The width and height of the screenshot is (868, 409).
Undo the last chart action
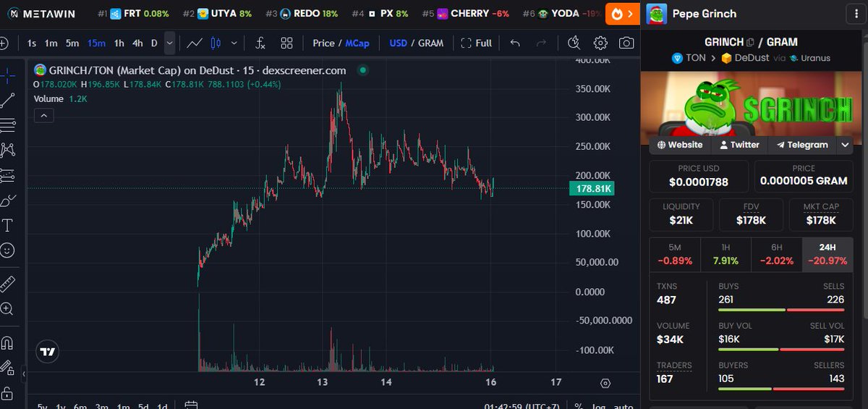pos(515,43)
